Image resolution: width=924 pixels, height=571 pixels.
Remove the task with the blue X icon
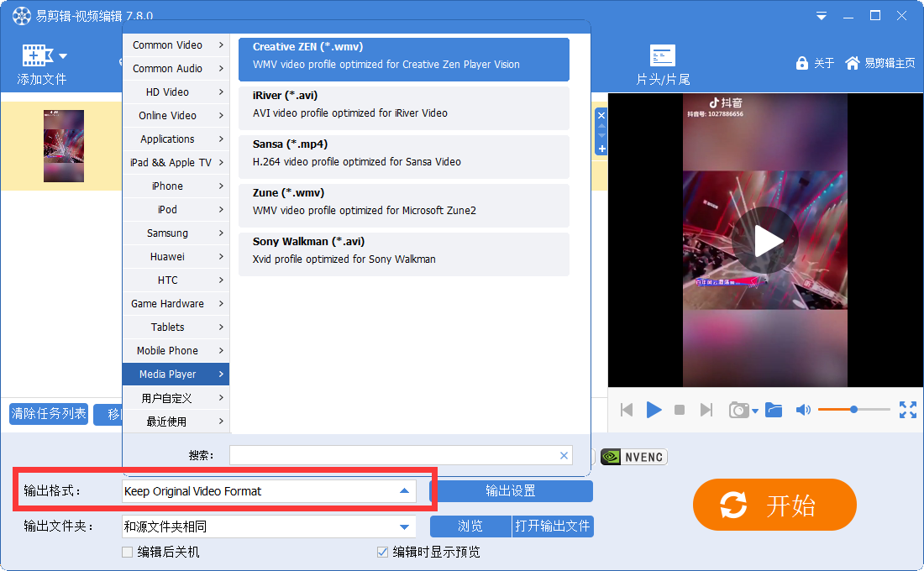[x=601, y=115]
